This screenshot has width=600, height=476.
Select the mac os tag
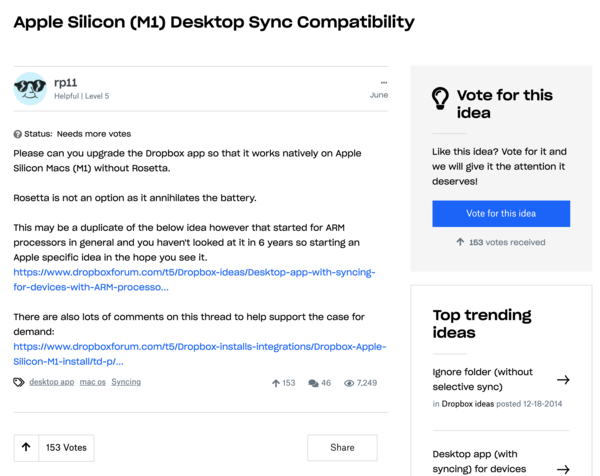[x=93, y=382]
